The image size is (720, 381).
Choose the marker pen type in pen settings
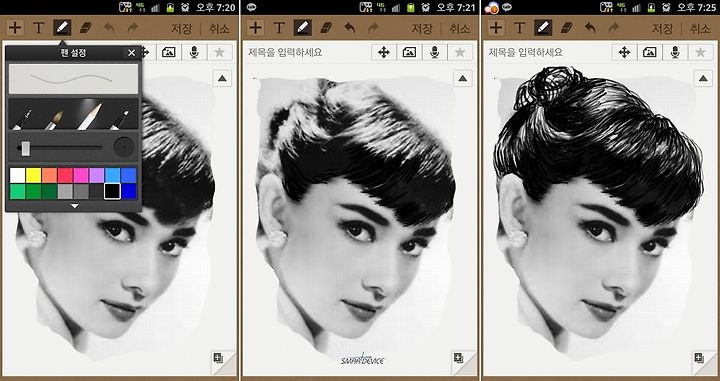pos(121,118)
